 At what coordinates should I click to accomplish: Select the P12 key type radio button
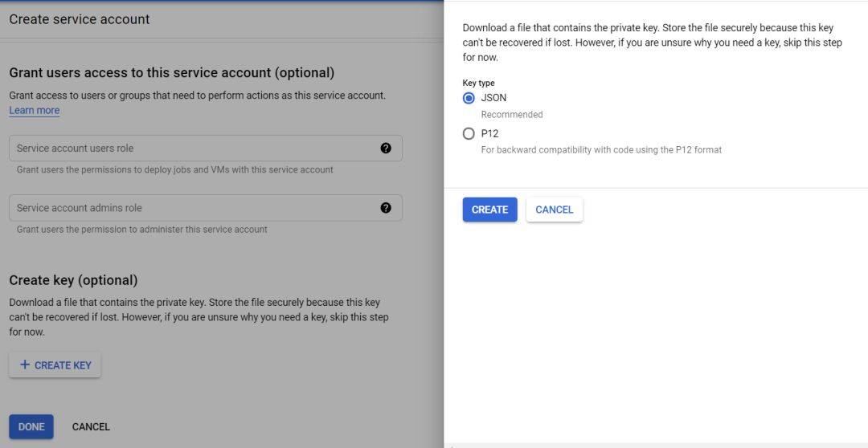pyautogui.click(x=469, y=134)
